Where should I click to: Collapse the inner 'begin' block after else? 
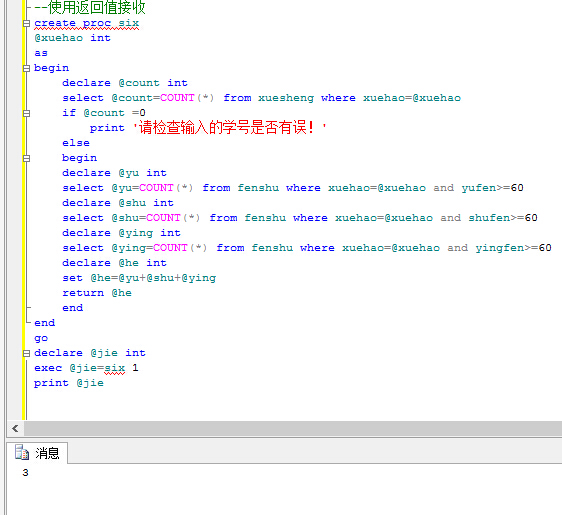tap(26, 158)
